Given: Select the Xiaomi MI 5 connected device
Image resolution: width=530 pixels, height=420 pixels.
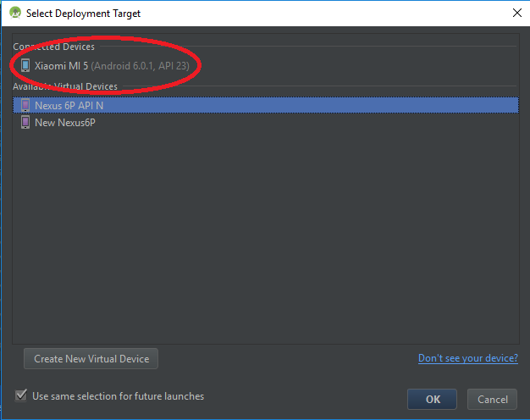Looking at the screenshot, I should (61, 65).
